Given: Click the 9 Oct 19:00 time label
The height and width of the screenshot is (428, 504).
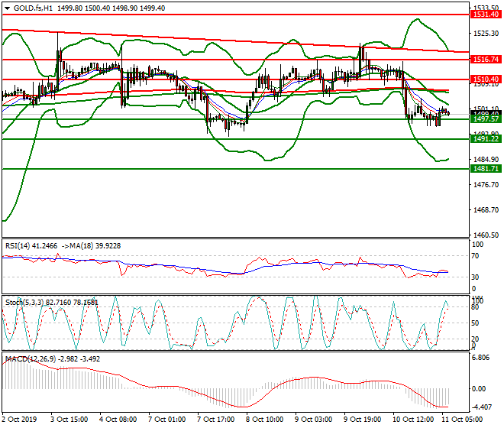Looking at the screenshot, I should click(362, 420).
